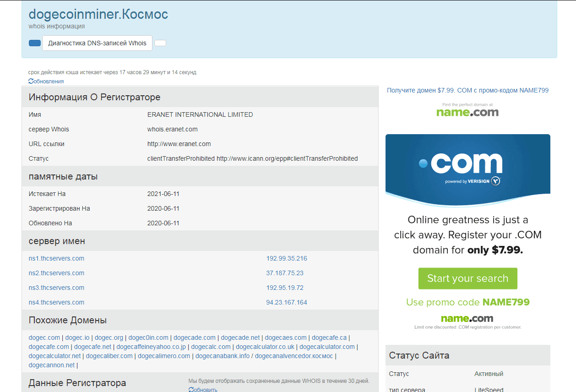Open the promo link for $7.99 .COM domain
This screenshot has height=392, width=576.
point(467,90)
